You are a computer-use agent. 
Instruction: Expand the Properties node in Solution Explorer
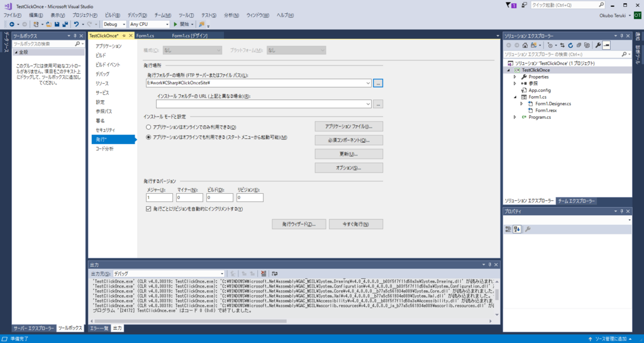coord(515,77)
